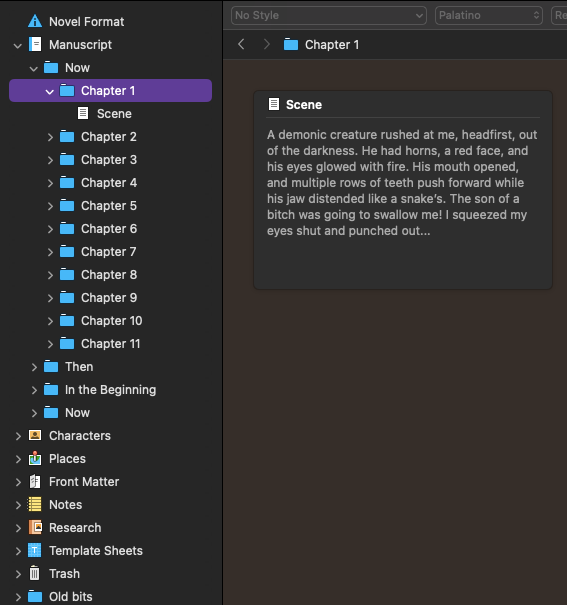
Task: Click the Trash can icon
Action: pos(35,573)
